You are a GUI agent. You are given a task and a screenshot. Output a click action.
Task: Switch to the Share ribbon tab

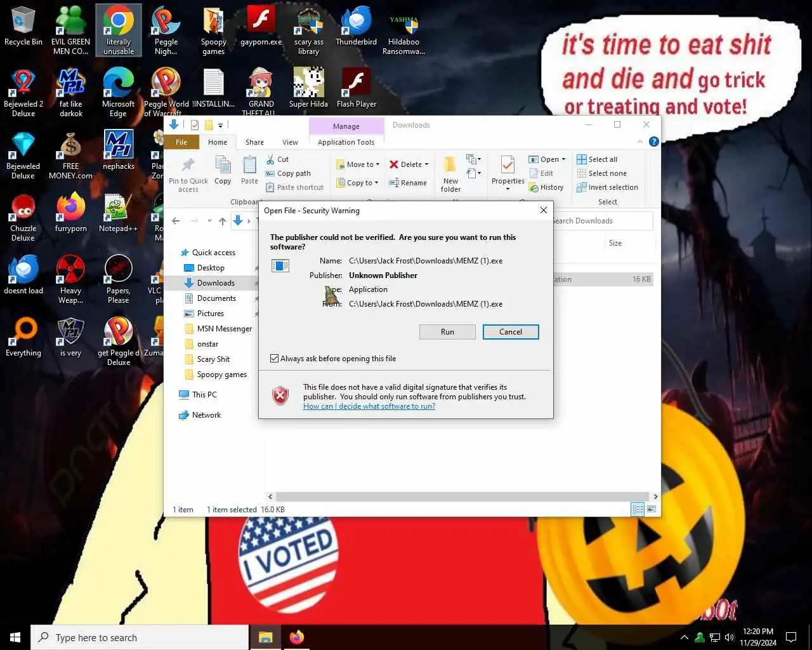tap(254, 142)
